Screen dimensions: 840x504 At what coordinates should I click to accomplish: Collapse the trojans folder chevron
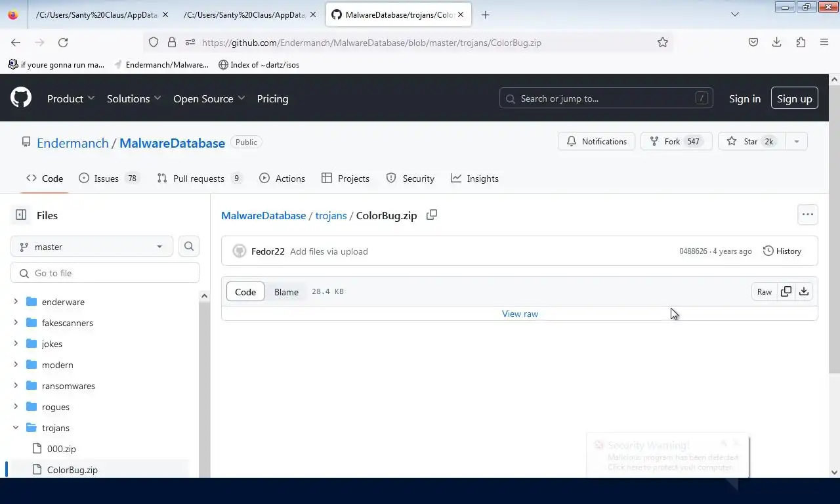[x=16, y=428]
